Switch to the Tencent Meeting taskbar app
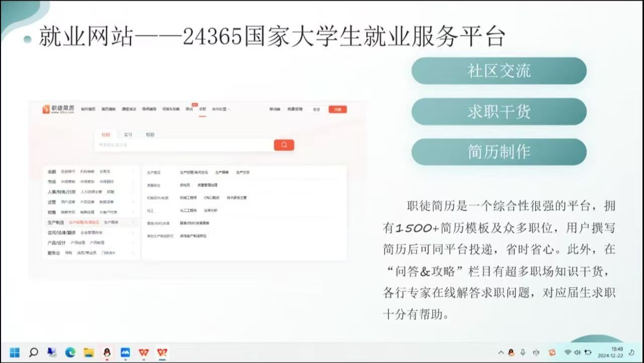Viewport: 644px width, 363px height. 125,352
